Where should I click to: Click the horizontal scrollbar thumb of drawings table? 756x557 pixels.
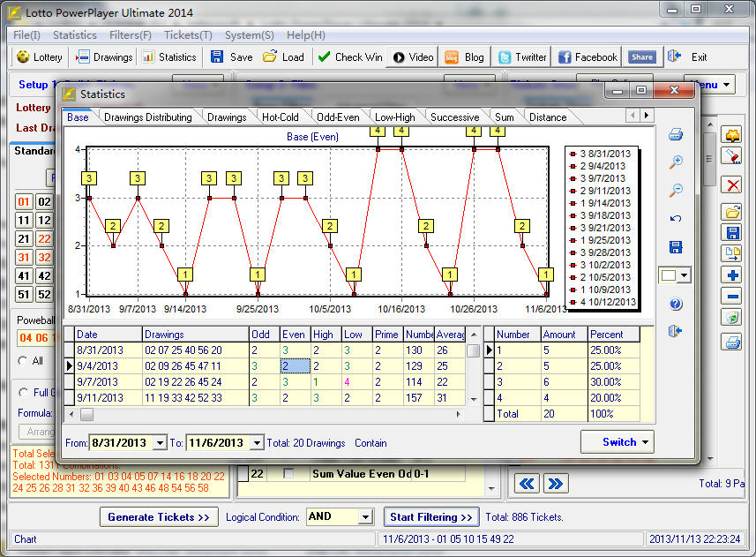point(86,414)
